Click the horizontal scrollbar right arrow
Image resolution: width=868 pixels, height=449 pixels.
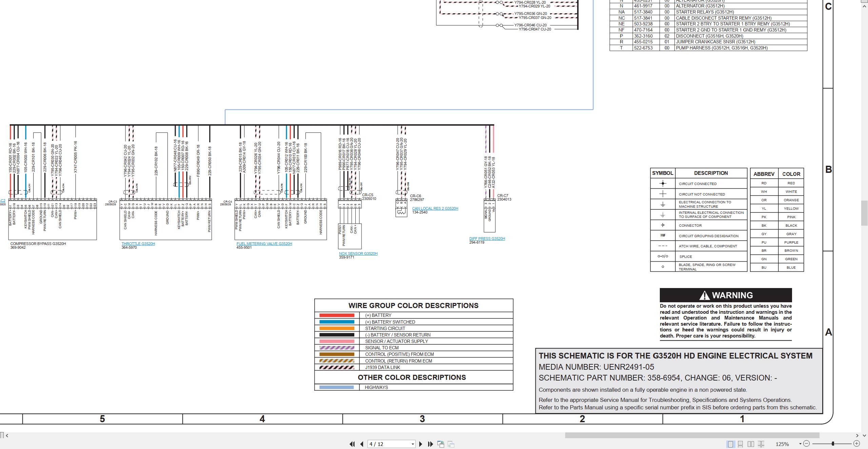pyautogui.click(x=857, y=435)
